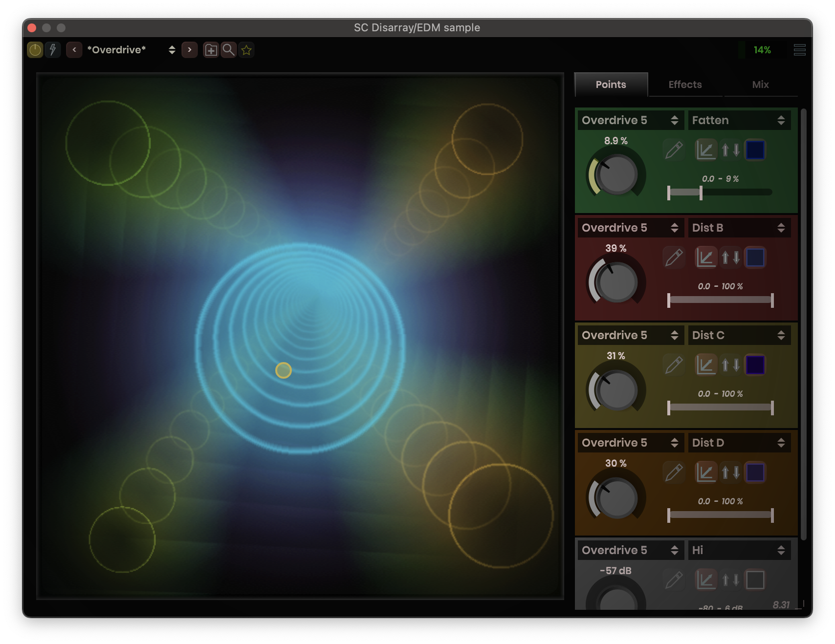Click the Dist B 0.0 - 100 % range slider
Screen dimensions: 835x644
pos(720,300)
